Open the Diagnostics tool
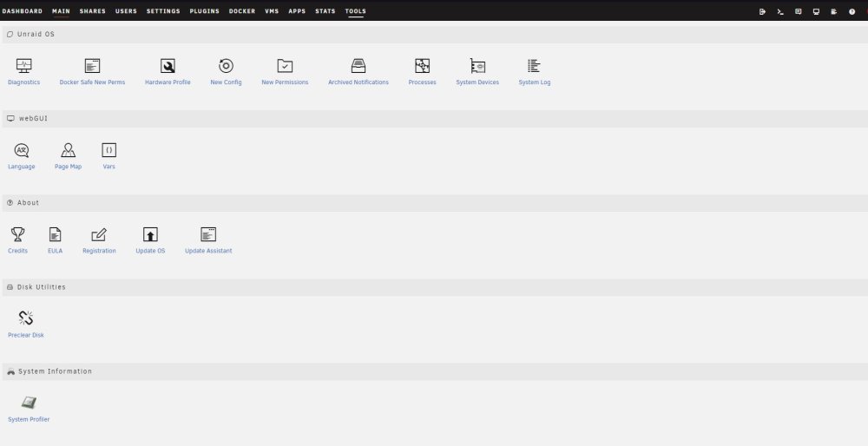This screenshot has width=868, height=446. [x=23, y=72]
